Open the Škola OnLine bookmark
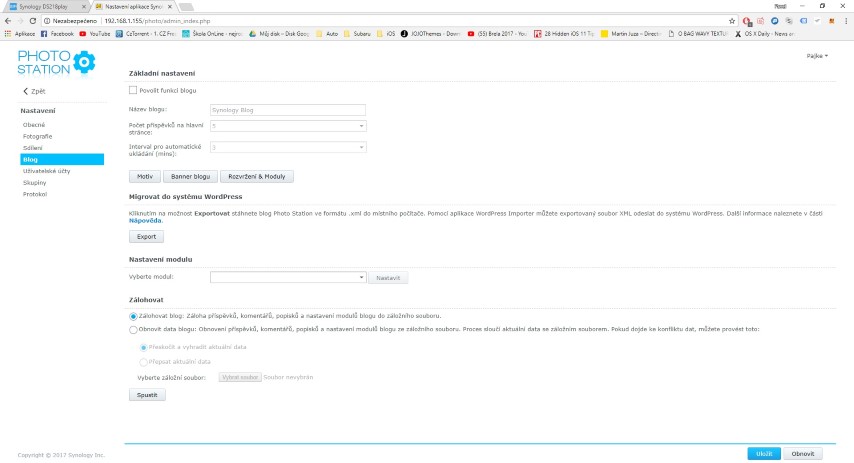This screenshot has height=463, width=854. [x=212, y=34]
